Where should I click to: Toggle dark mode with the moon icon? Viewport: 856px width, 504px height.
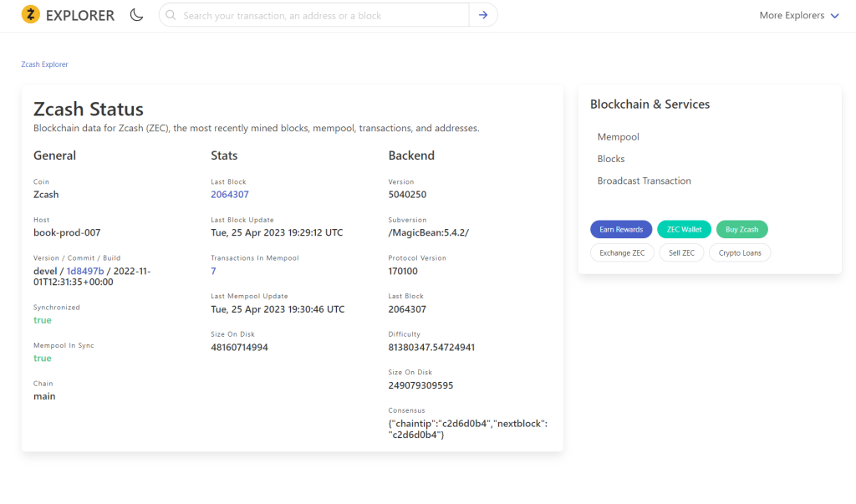click(136, 14)
